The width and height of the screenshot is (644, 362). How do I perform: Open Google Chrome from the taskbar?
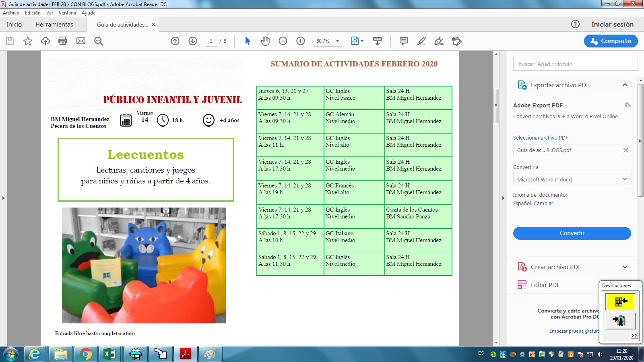[x=85, y=354]
